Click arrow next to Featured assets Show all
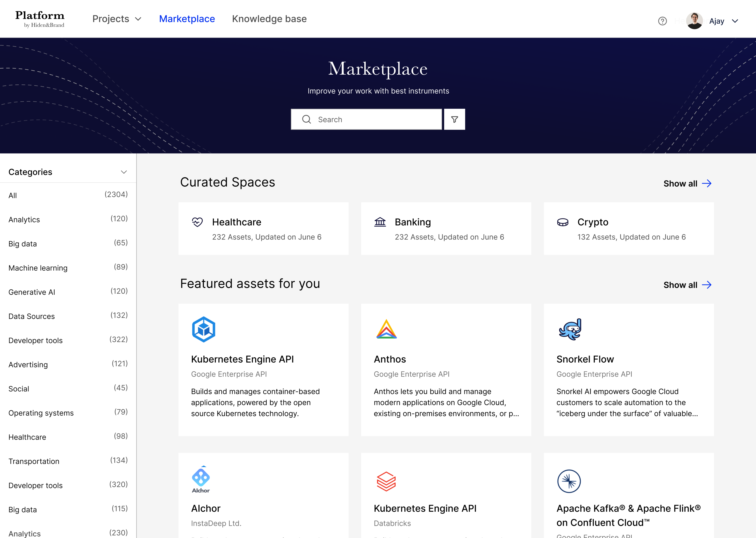The height and width of the screenshot is (538, 756). point(707,285)
